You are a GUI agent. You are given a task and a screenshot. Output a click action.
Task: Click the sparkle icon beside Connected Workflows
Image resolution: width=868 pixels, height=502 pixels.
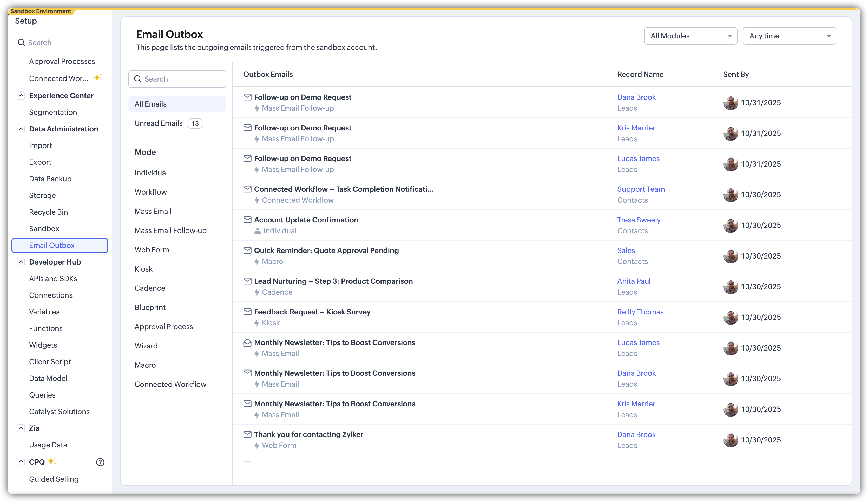tap(98, 78)
